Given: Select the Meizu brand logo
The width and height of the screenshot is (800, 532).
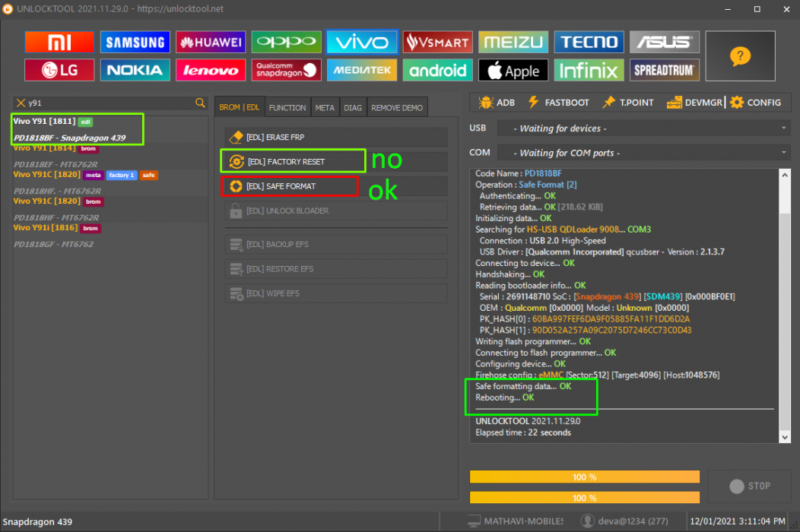Looking at the screenshot, I should click(x=513, y=42).
